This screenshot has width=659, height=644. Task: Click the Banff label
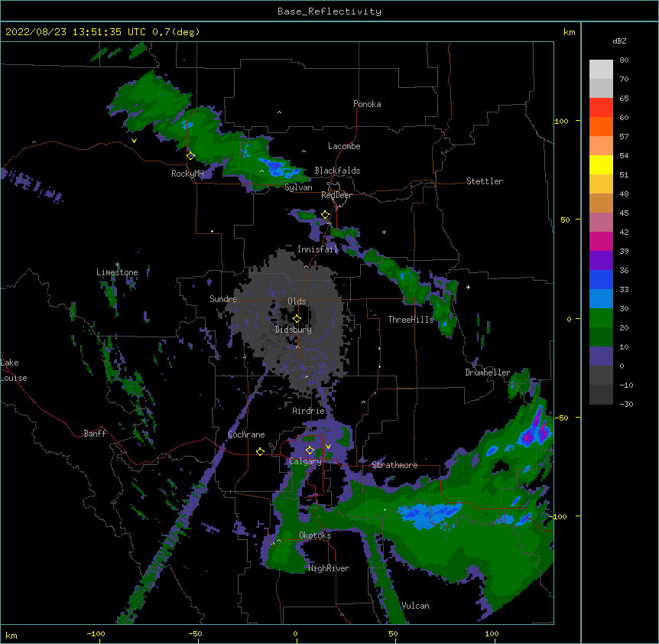pyautogui.click(x=95, y=434)
